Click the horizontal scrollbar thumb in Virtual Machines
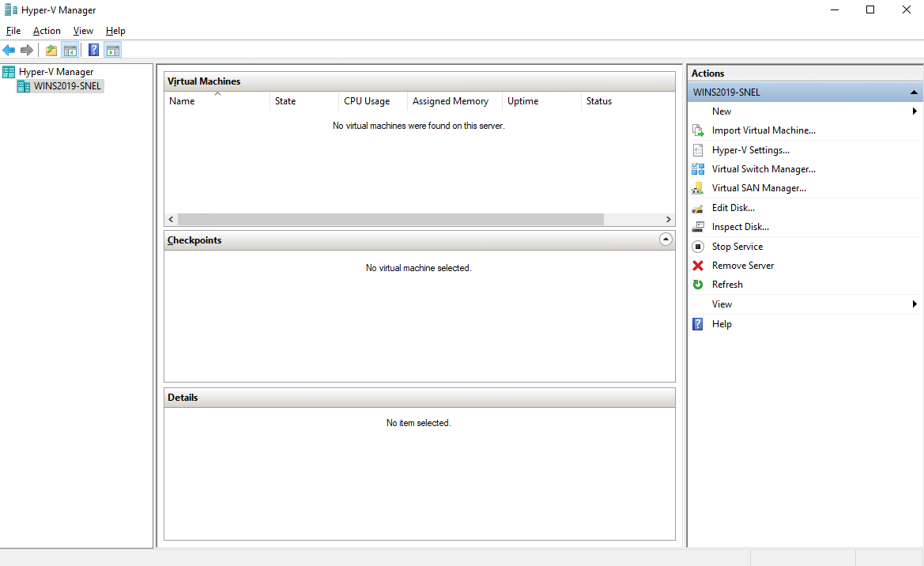Viewport: 924px width, 566px height. pos(390,219)
